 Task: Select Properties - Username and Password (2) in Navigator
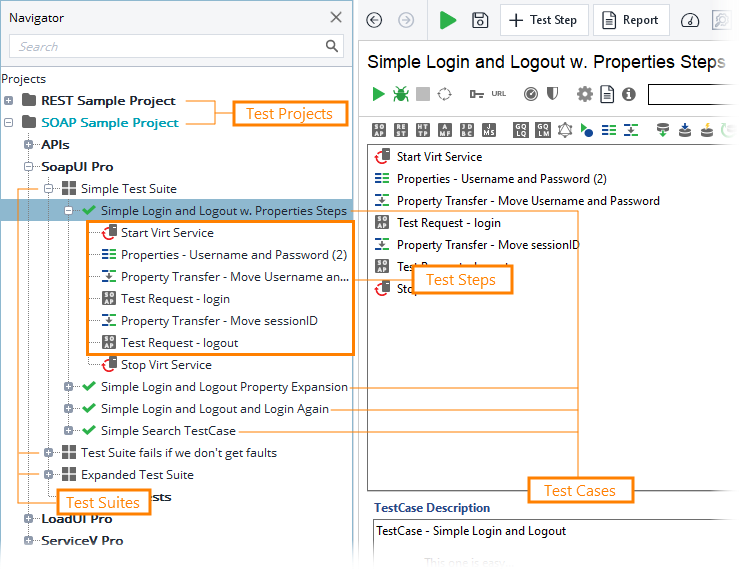pyautogui.click(x=234, y=255)
